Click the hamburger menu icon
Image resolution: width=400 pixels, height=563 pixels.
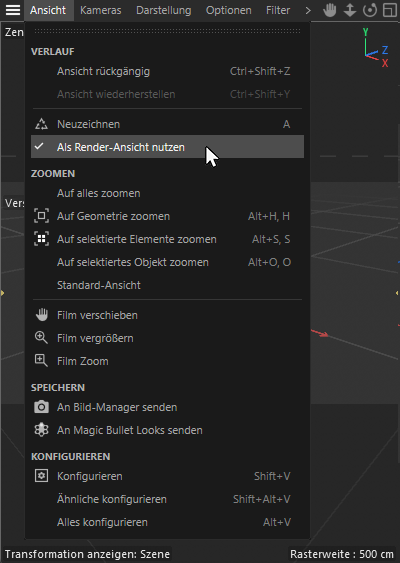coord(13,10)
